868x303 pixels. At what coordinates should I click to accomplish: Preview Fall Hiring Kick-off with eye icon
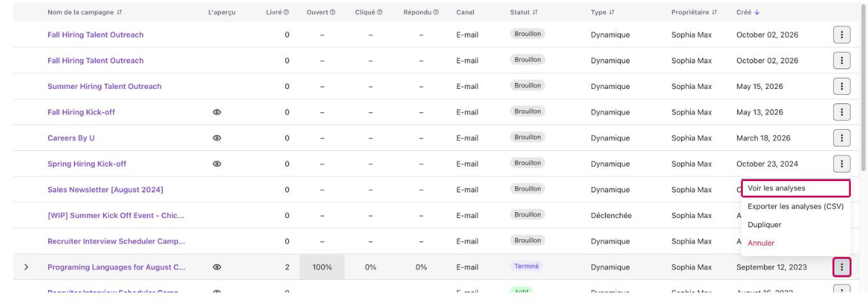[x=217, y=112]
